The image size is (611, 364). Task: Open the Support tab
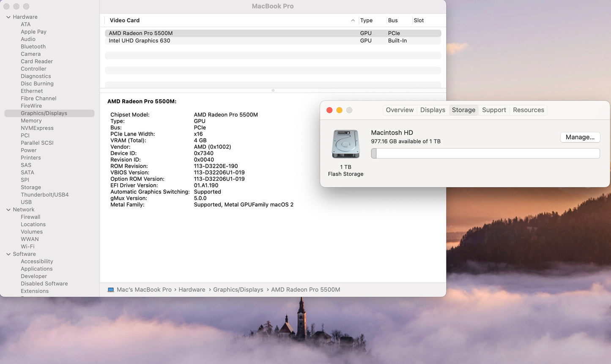click(x=493, y=110)
